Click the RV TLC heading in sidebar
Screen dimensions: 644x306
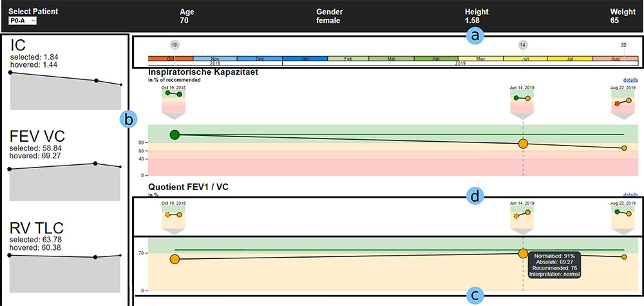coord(38,229)
